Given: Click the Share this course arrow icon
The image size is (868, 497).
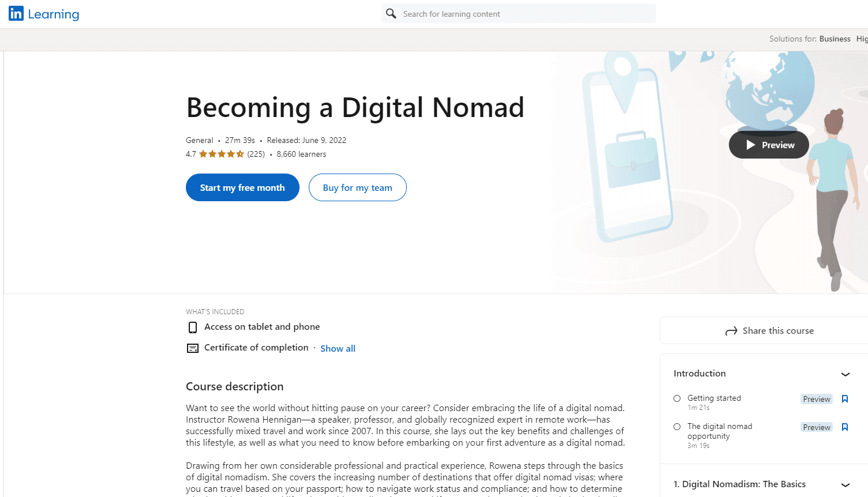Looking at the screenshot, I should (731, 331).
